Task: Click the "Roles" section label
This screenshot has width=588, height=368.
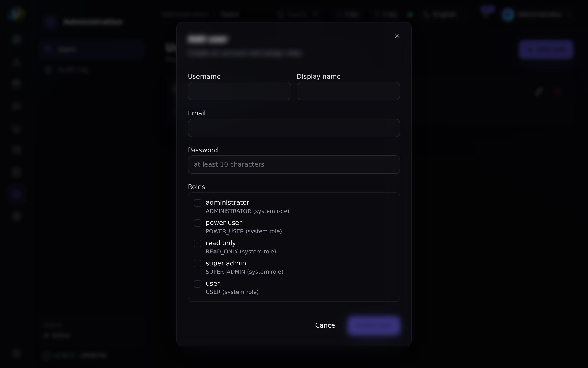Action: 196,187
